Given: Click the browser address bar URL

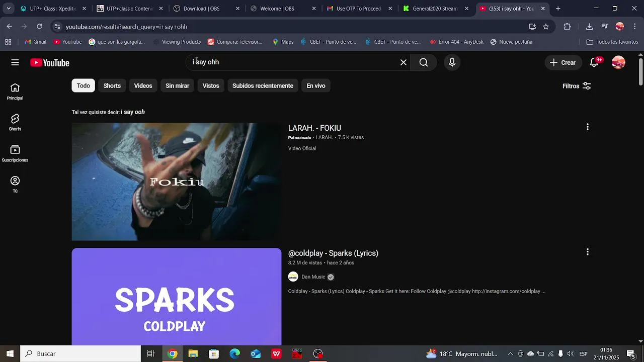Looking at the screenshot, I should (126, 27).
